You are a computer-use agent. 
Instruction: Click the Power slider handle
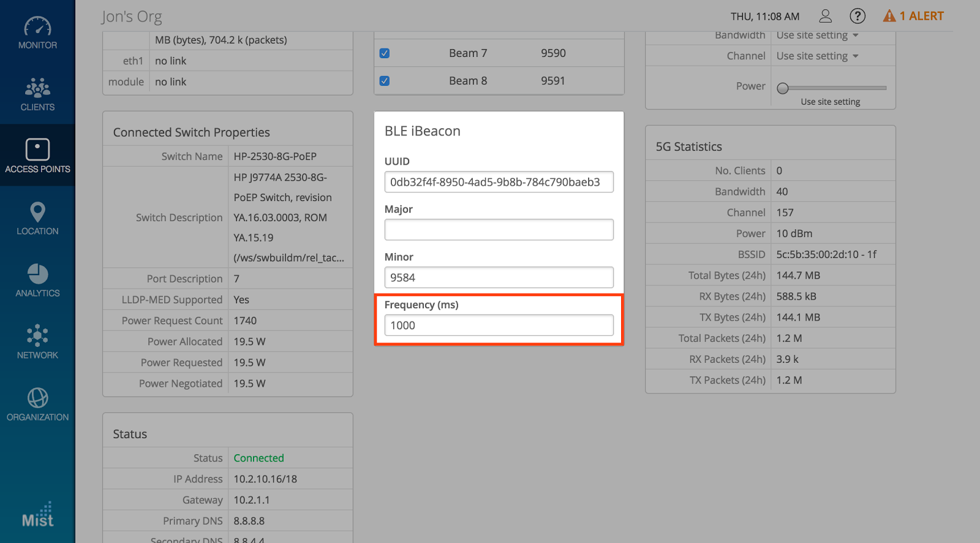tap(783, 88)
